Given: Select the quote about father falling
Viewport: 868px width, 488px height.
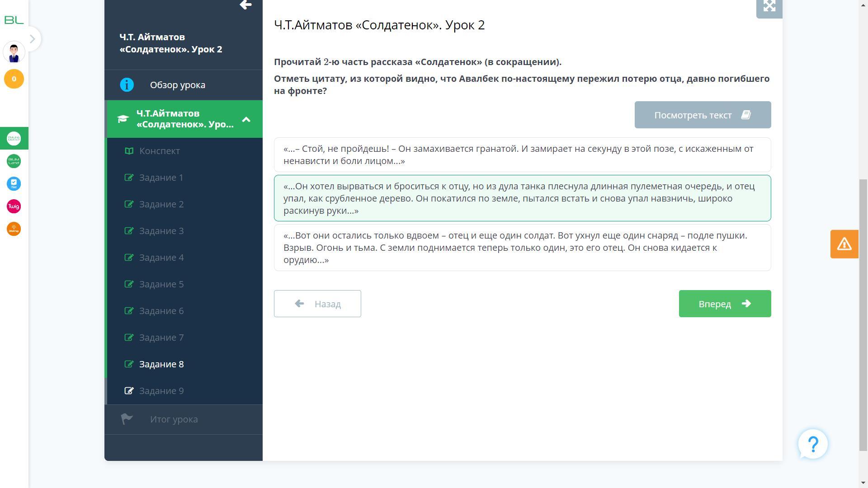Looking at the screenshot, I should coord(522,198).
